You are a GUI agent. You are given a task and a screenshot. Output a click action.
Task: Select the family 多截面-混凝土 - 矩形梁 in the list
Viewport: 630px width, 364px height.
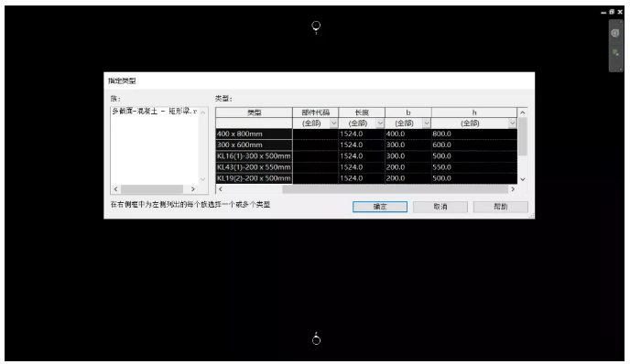(x=155, y=112)
